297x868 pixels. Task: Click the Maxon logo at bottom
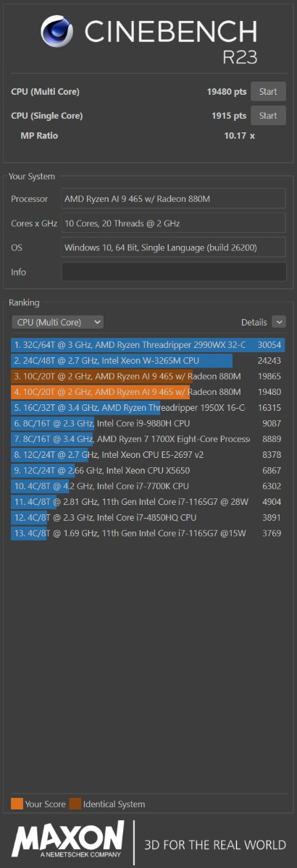point(68,842)
